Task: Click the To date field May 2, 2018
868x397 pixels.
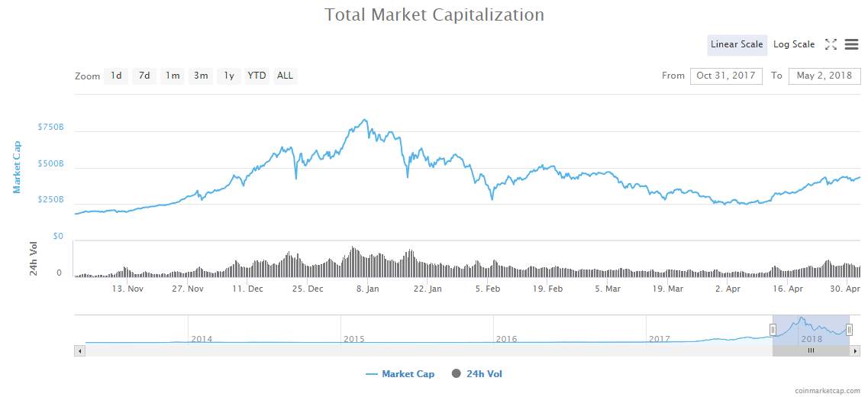Action: tap(824, 76)
